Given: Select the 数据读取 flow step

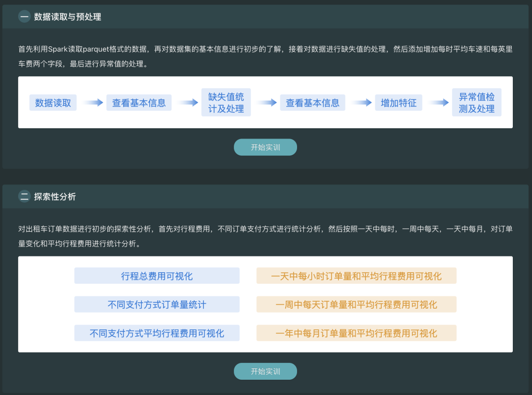Looking at the screenshot, I should point(53,103).
